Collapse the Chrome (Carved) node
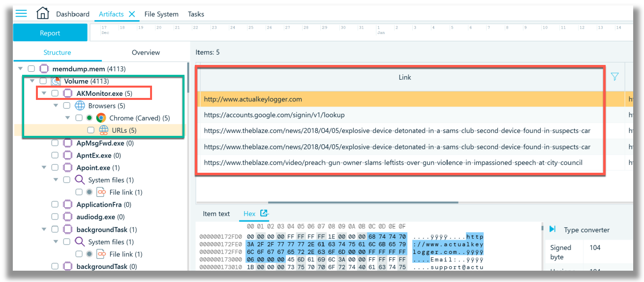 click(67, 118)
